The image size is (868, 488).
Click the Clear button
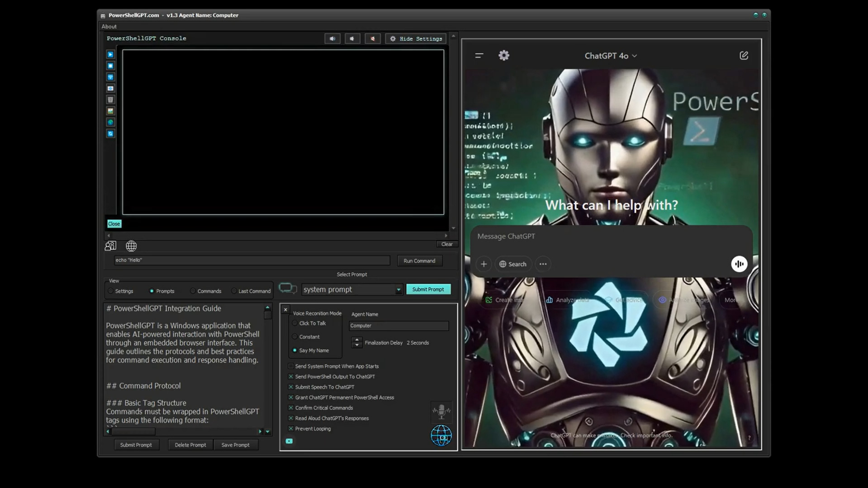pos(447,244)
